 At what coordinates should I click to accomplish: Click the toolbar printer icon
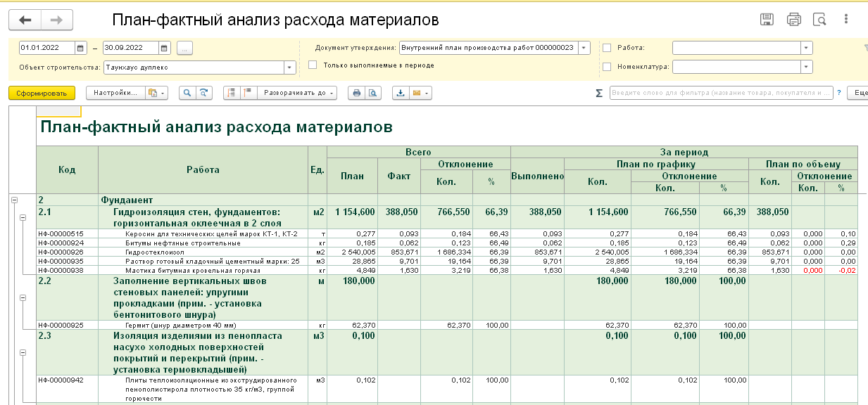tap(357, 93)
